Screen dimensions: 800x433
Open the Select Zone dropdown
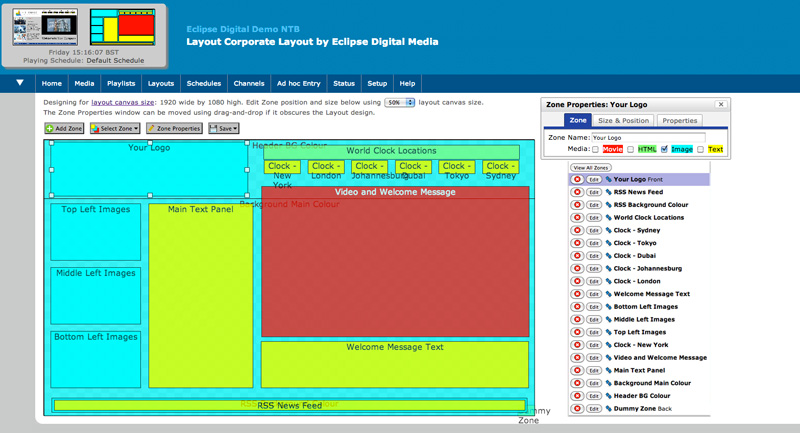[x=115, y=129]
